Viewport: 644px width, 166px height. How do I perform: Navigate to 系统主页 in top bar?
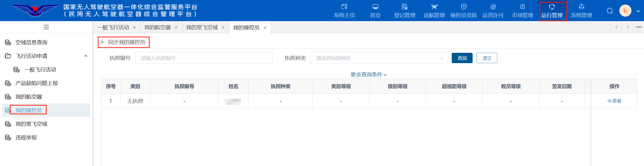pyautogui.click(x=344, y=11)
